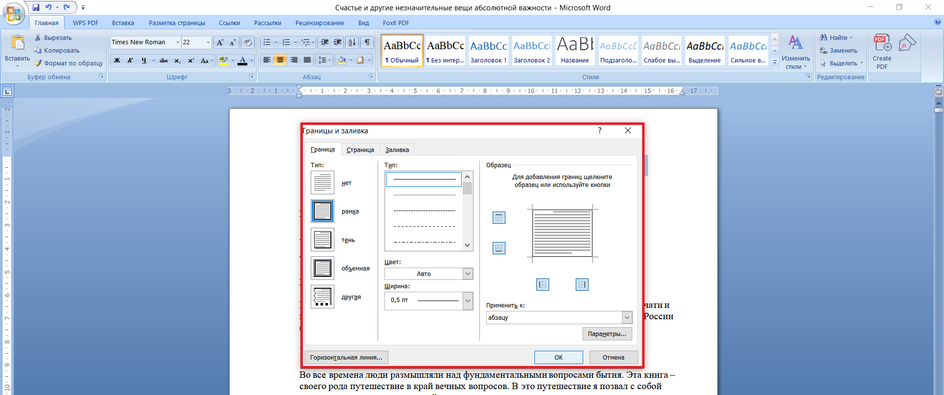
Task: Sort text with the A-Z sort icon
Action: coord(353,43)
